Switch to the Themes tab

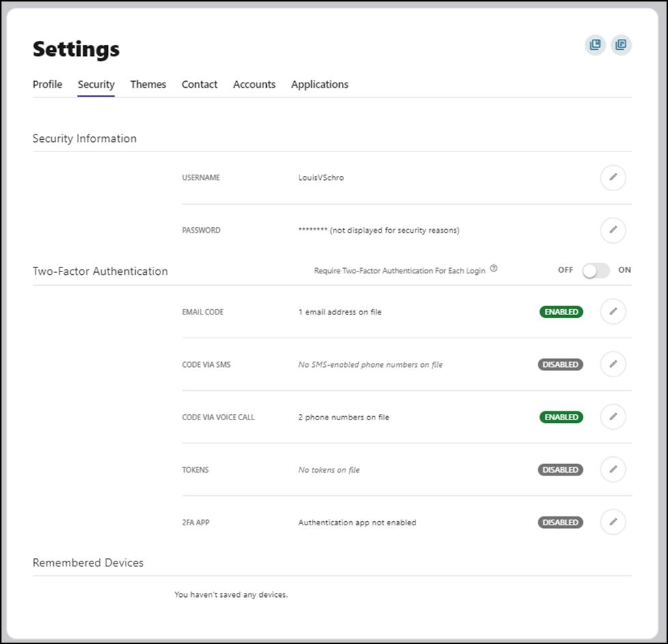[x=148, y=85]
